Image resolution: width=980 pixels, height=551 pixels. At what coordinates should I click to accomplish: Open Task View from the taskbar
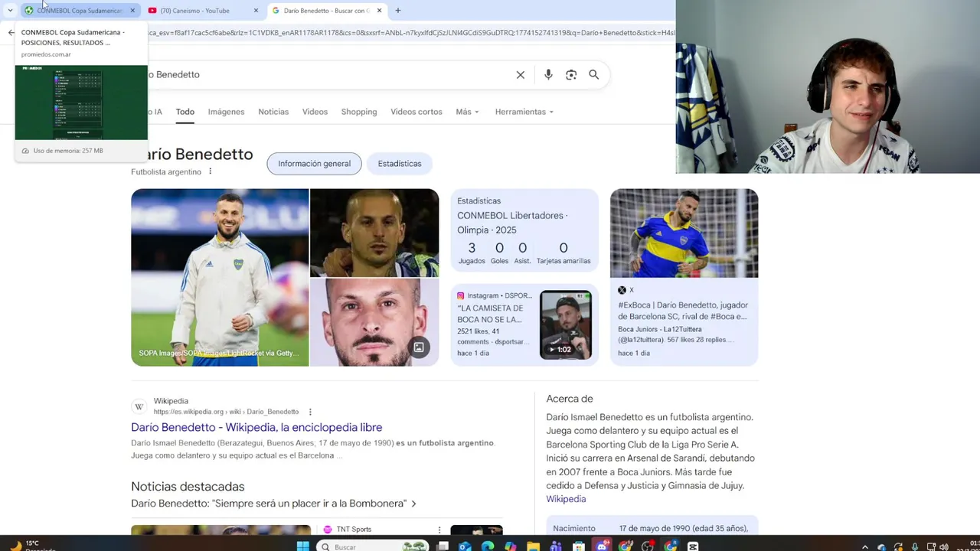(x=443, y=546)
